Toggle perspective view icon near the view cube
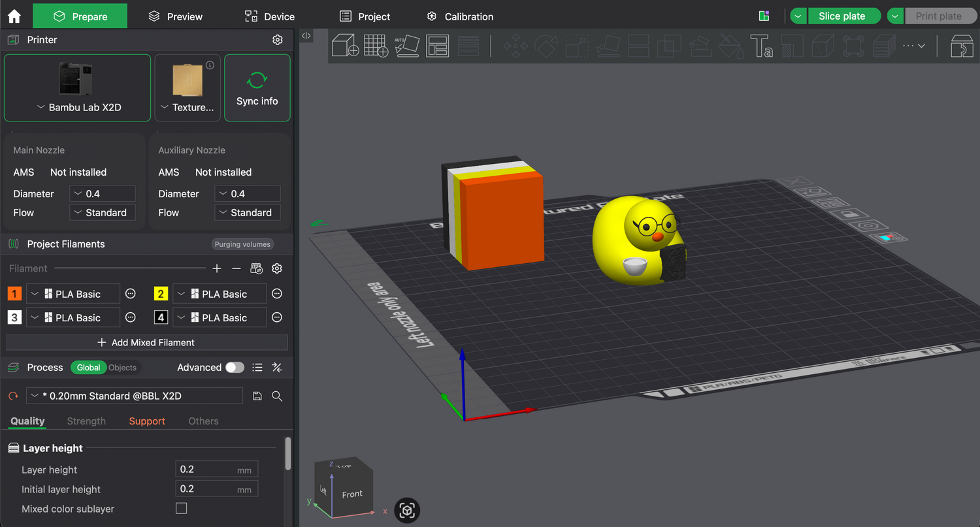980x527 pixels. [x=407, y=510]
